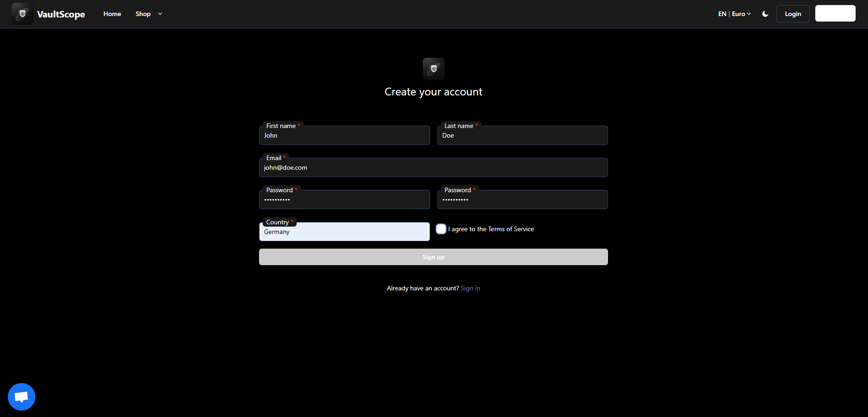Select Shop in the navigation bar
The image size is (868, 417).
point(143,14)
